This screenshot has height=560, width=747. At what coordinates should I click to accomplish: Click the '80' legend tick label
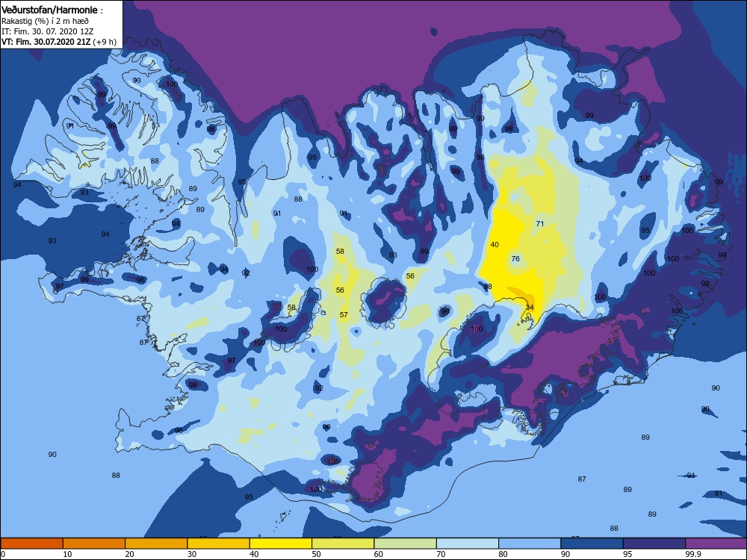[503, 554]
